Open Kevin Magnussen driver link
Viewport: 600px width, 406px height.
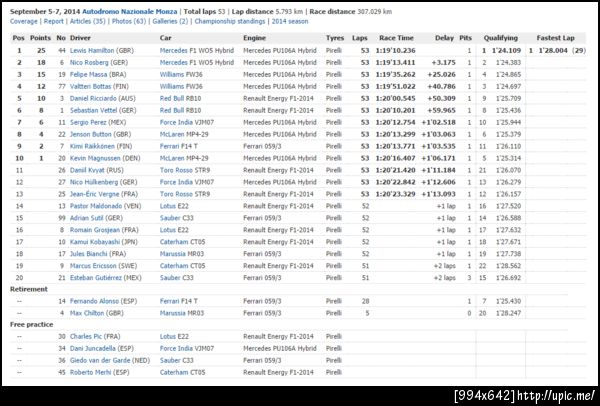95,158
